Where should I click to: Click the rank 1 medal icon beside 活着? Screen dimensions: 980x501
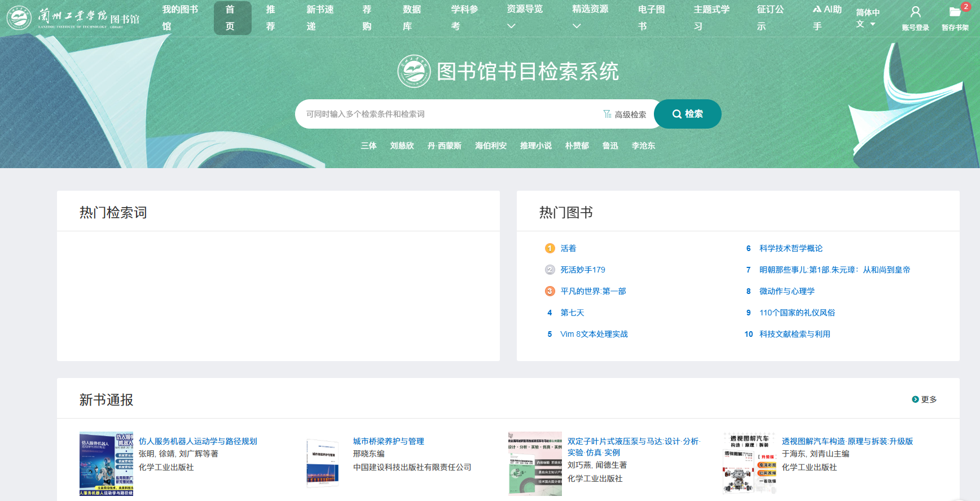[x=550, y=248]
